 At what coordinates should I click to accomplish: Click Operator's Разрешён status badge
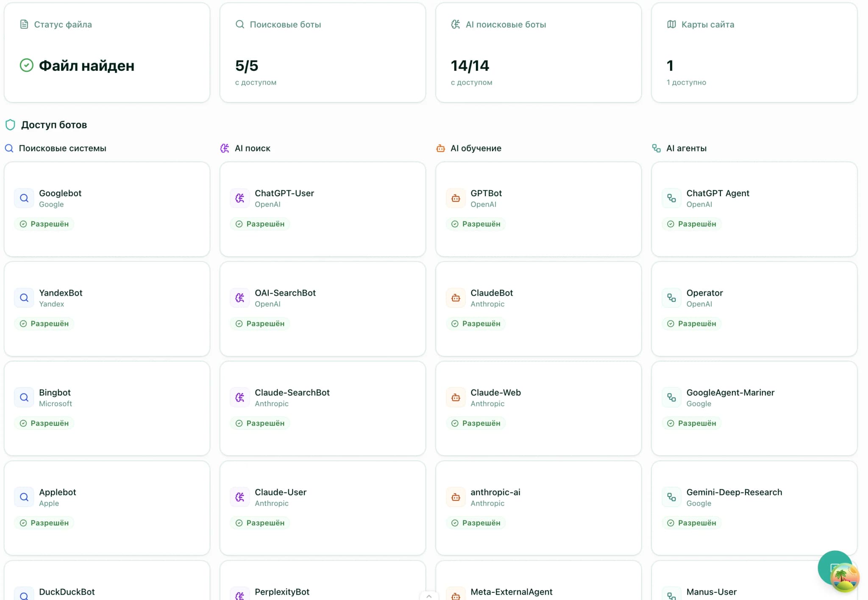coord(692,324)
